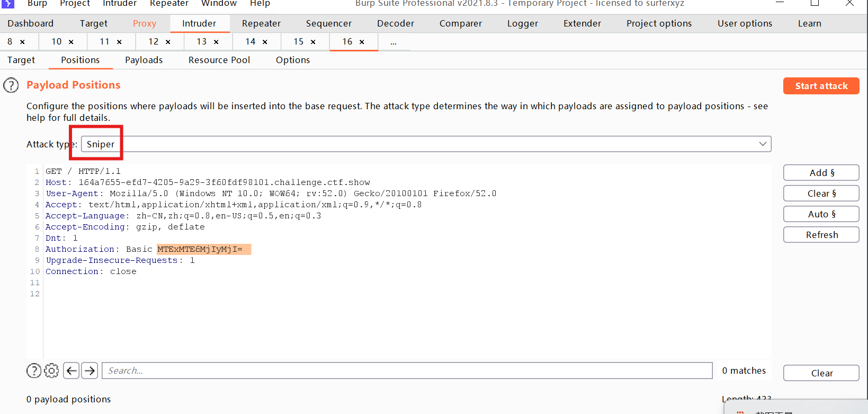
Task: Open the Payload Positions help icon
Action: click(x=11, y=85)
